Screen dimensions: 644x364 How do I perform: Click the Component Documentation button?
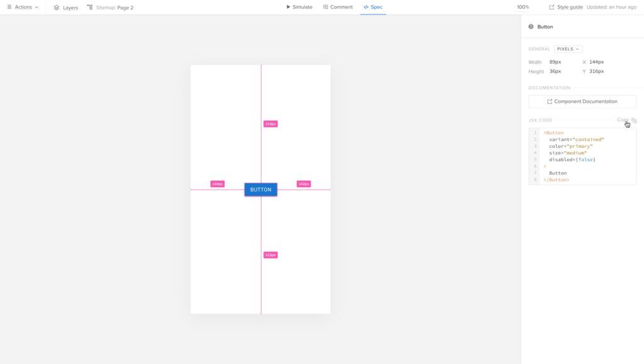(582, 101)
